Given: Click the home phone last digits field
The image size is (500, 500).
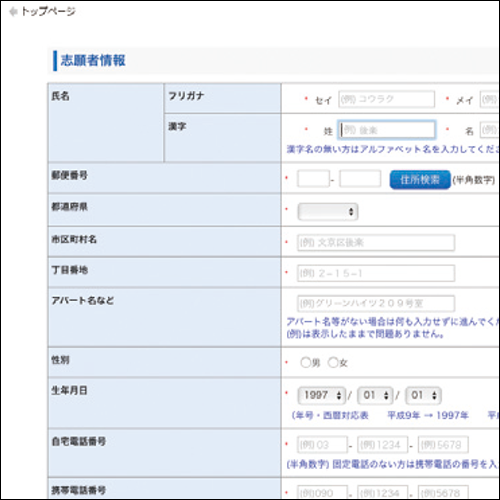Looking at the screenshot, I should [443, 445].
